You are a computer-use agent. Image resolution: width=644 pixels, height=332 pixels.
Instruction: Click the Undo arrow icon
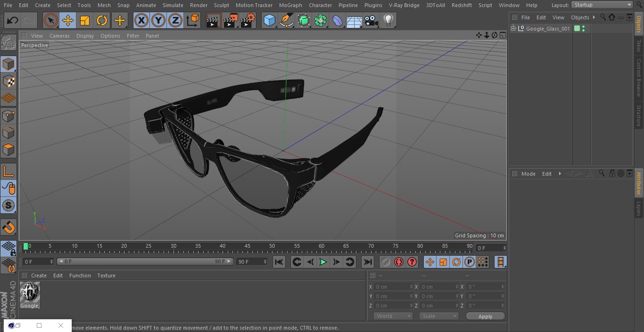coord(13,20)
